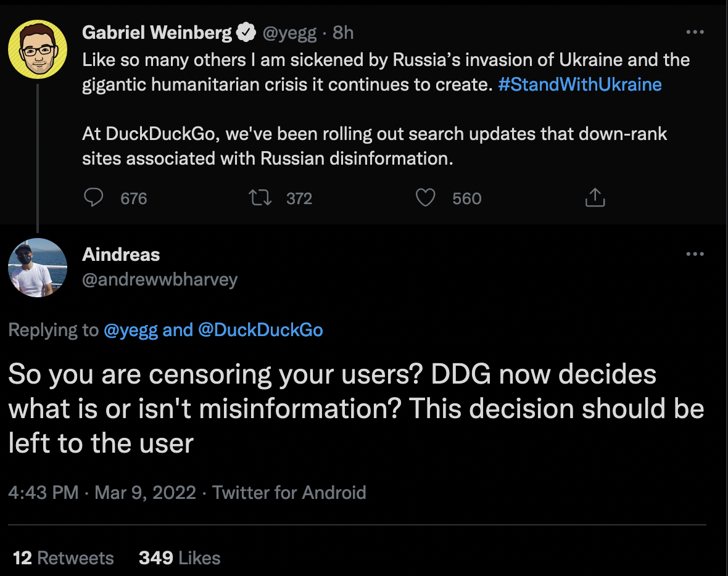Open three-dot menu on Gabriel Weinberg's tweet
This screenshot has height=576, width=728.
pyautogui.click(x=695, y=32)
